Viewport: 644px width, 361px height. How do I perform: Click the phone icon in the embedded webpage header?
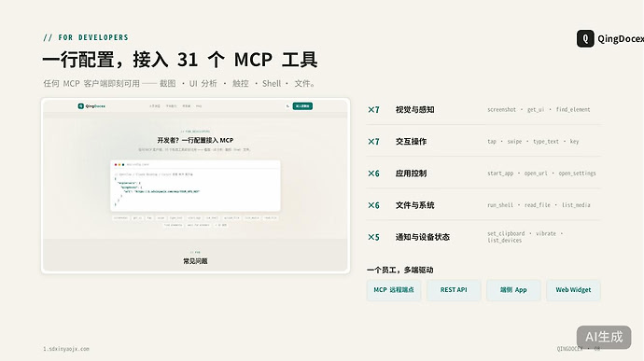(287, 106)
